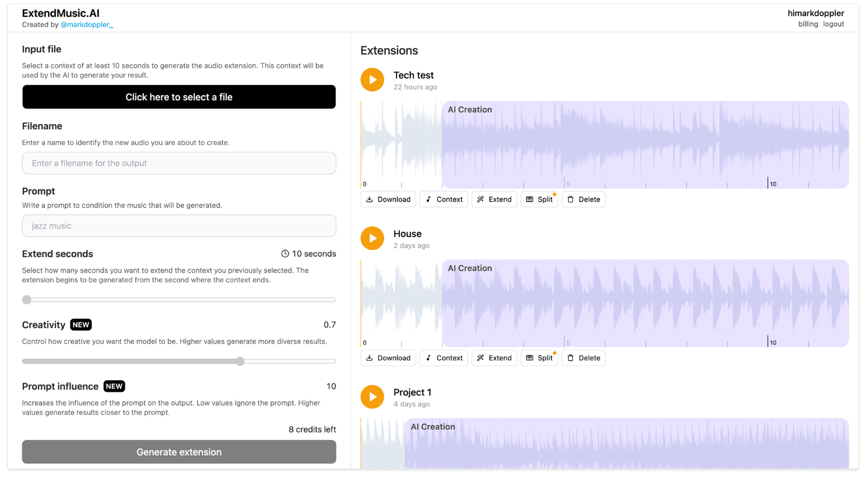This screenshot has height=478, width=868.
Task: Split the Tech test audio
Action: [539, 199]
